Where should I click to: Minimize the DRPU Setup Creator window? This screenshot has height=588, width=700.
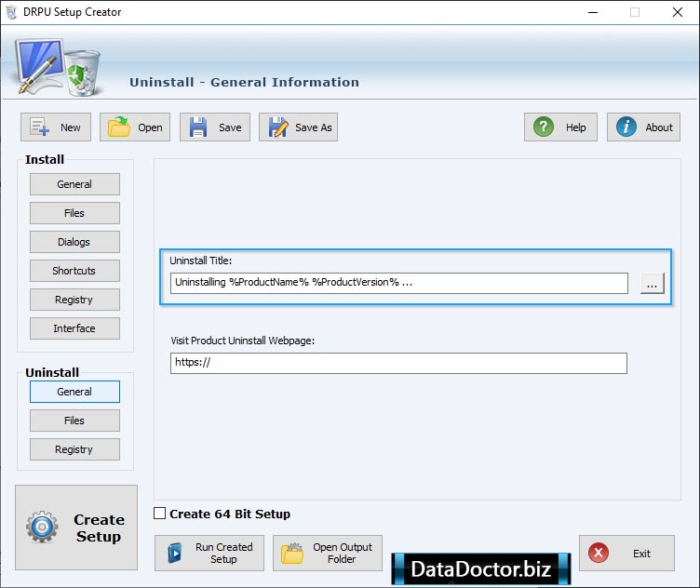[592, 12]
